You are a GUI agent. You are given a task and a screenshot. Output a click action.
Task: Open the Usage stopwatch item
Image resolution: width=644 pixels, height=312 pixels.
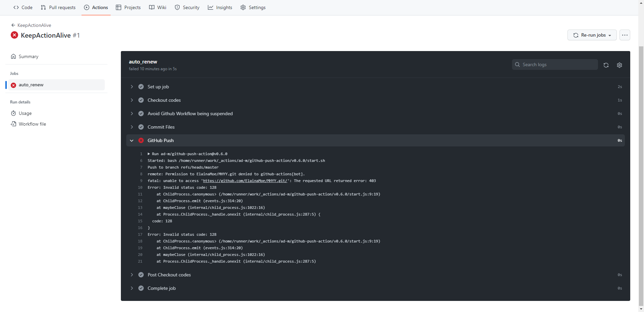tap(25, 114)
